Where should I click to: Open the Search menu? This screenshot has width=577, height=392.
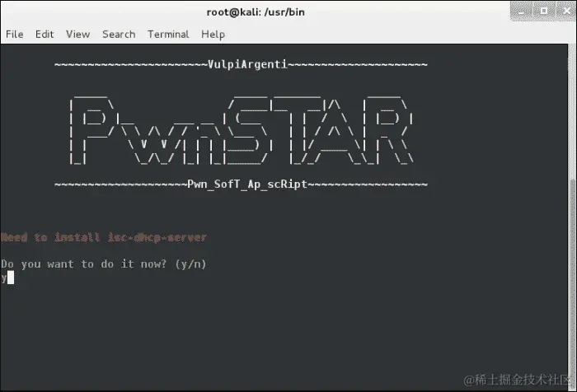click(119, 35)
